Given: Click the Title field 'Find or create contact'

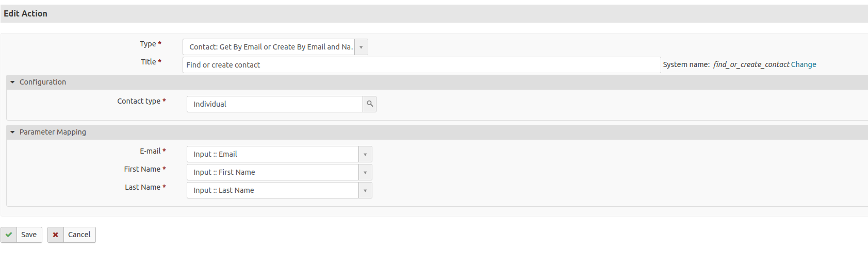Looking at the screenshot, I should (x=421, y=65).
